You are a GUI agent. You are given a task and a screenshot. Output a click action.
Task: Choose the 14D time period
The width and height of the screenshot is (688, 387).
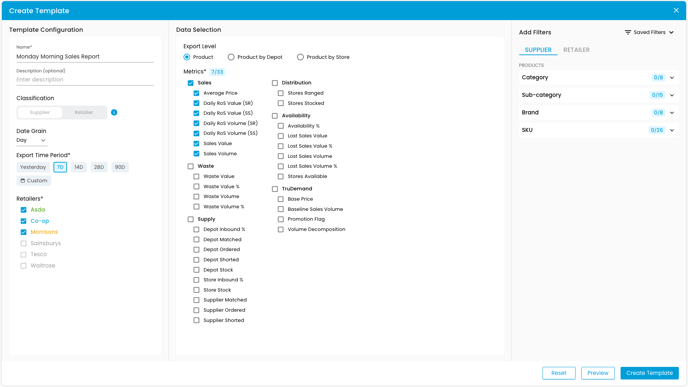click(x=79, y=167)
